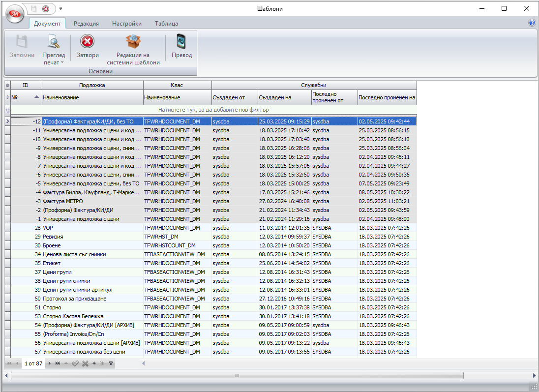
Task: Select Ценова листа със снимки row
Action: 213,254
